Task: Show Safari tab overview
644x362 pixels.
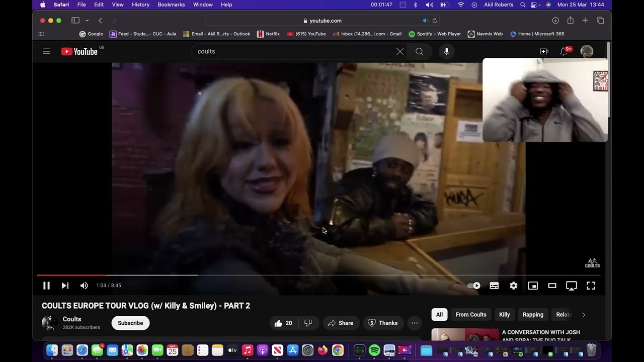Action: tap(600, 21)
